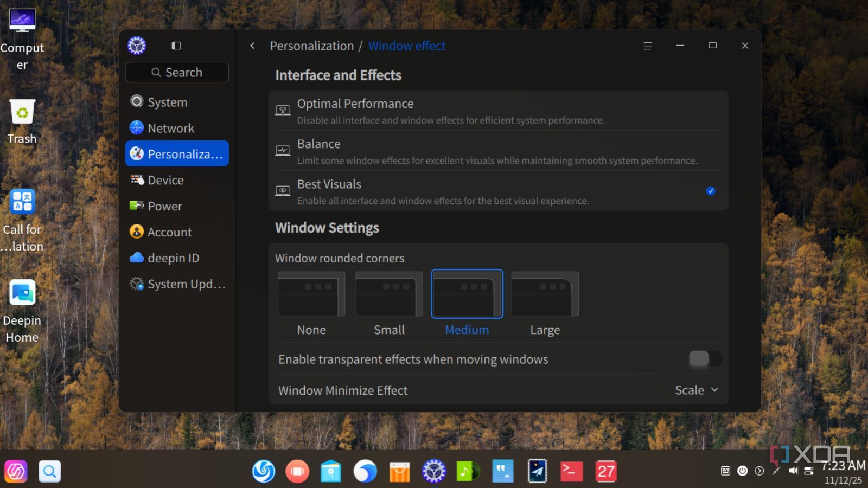Open deepin ID settings

coord(177,258)
